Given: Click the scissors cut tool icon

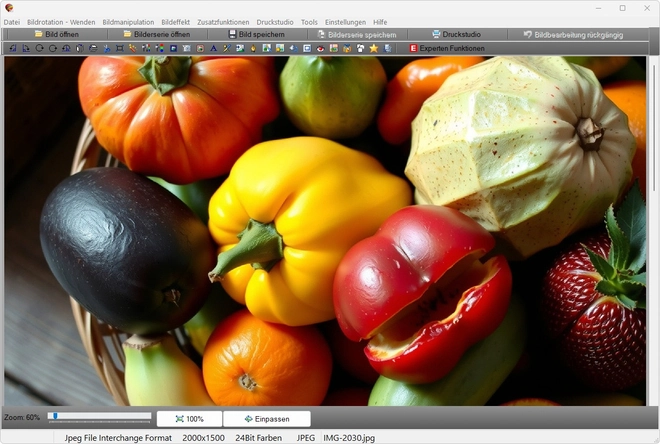Looking at the screenshot, I should coord(106,48).
